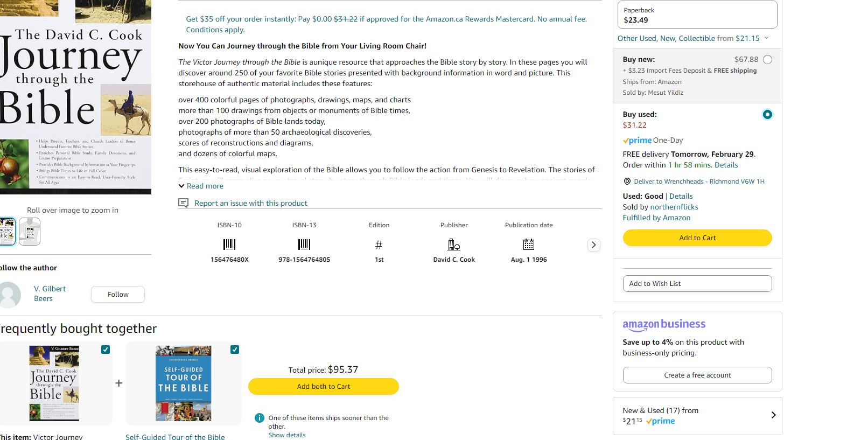The height and width of the screenshot is (440, 868).
Task: Open Details link next to Used: Good
Action: [x=681, y=196]
